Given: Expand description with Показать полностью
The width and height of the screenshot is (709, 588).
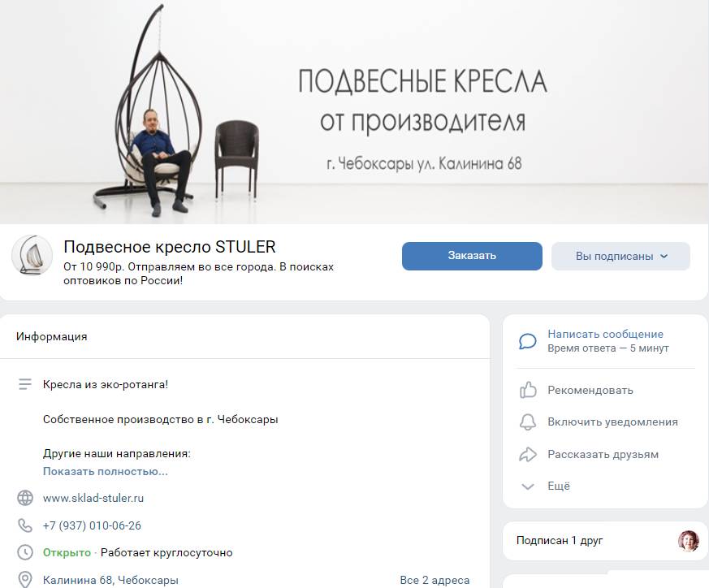Looking at the screenshot, I should 106,471.
